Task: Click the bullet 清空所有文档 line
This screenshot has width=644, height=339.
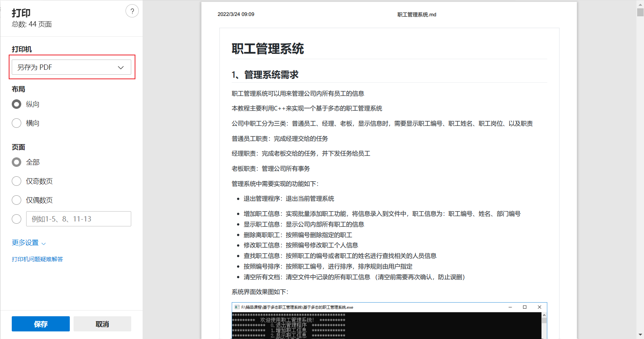Action: [x=354, y=277]
